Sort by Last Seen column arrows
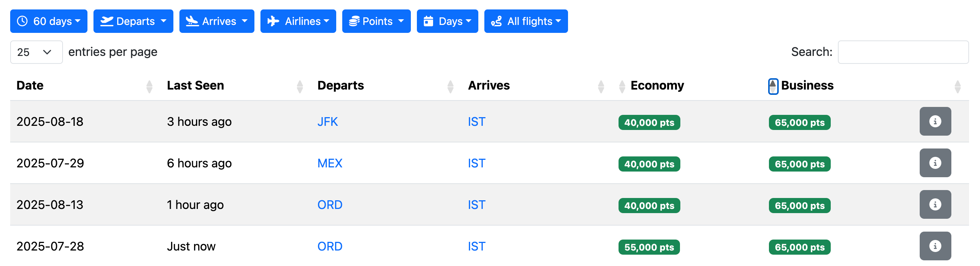 (300, 87)
